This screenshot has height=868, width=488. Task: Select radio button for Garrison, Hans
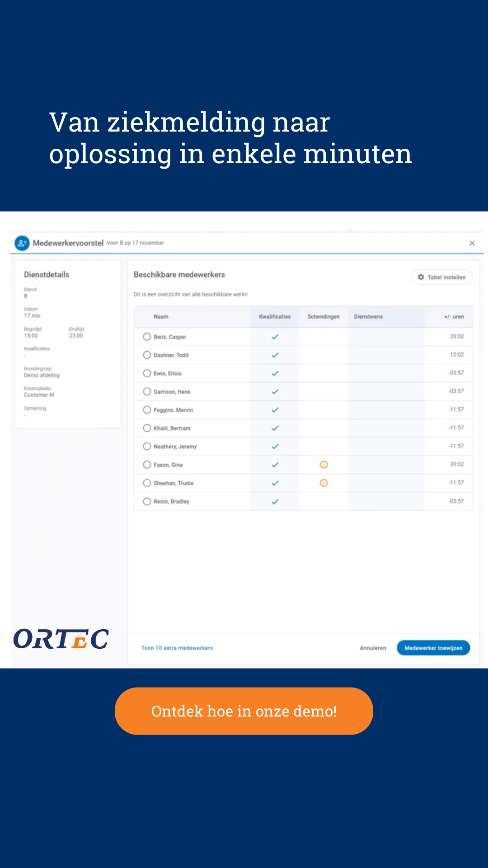(x=147, y=392)
